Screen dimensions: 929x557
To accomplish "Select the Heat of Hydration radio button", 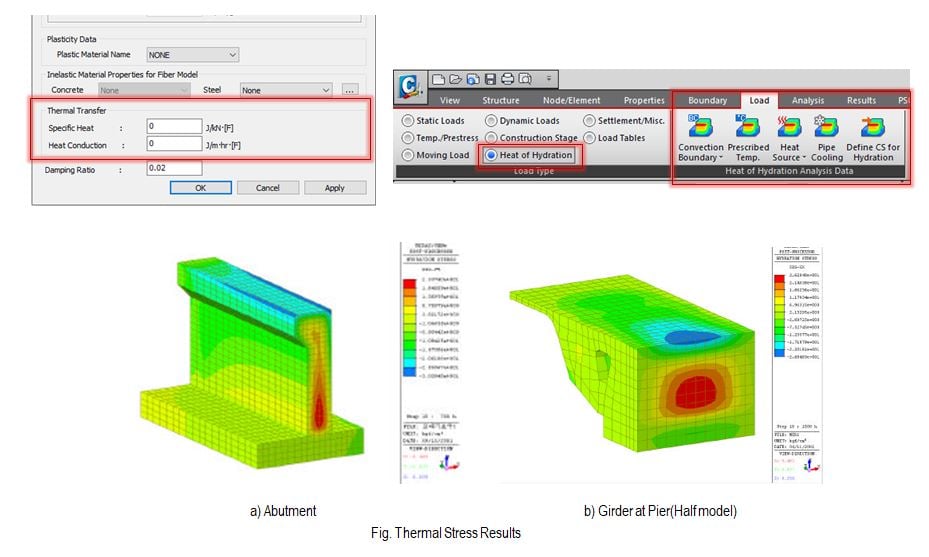I will click(x=491, y=155).
